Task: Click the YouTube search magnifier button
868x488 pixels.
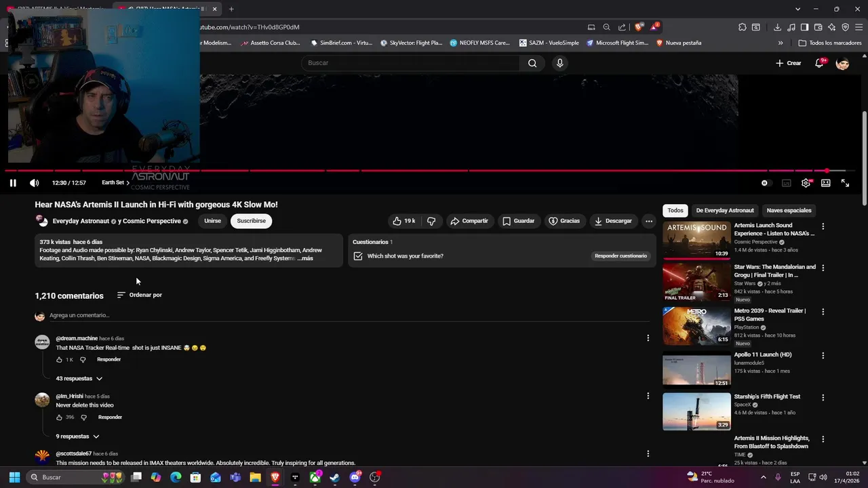Action: 532,63
